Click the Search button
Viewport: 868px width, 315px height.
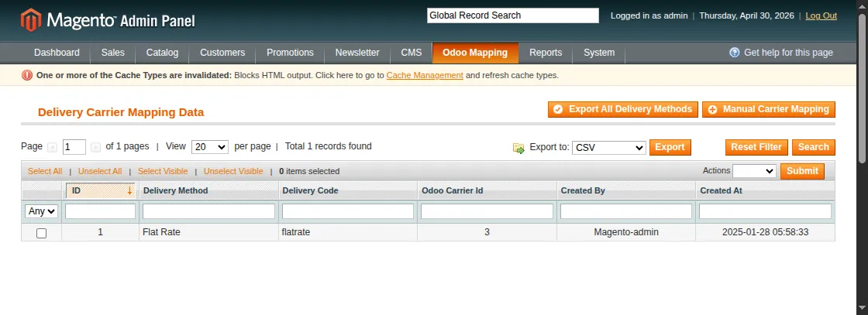click(813, 147)
